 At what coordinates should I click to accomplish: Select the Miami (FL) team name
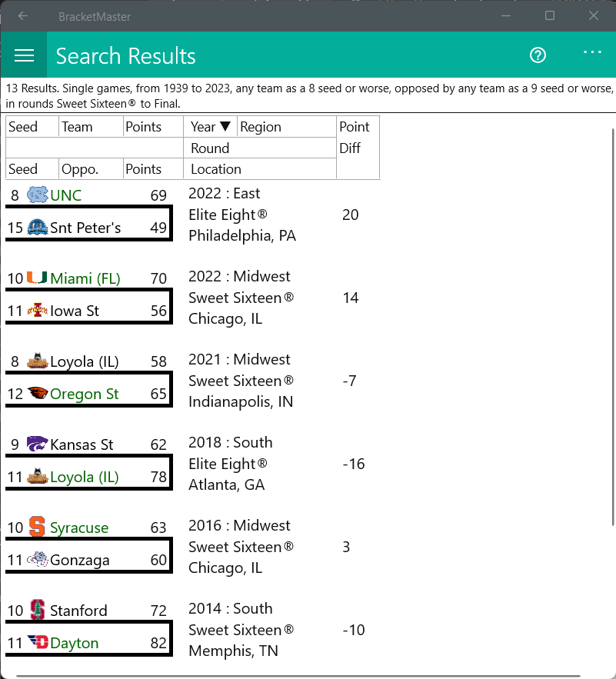point(85,278)
